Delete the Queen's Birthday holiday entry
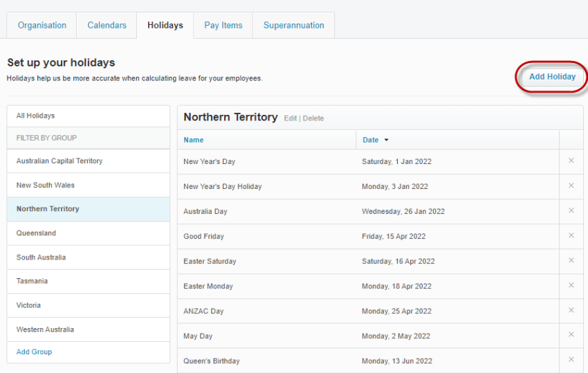The height and width of the screenshot is (373, 588). pos(571,360)
